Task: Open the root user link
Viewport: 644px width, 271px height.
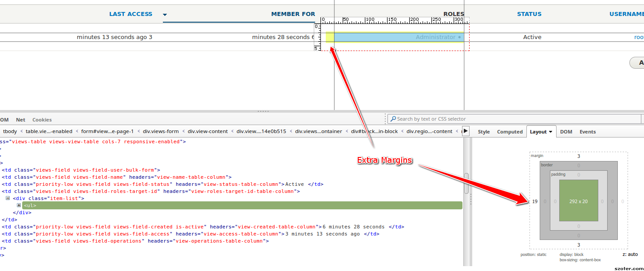Action: 639,37
